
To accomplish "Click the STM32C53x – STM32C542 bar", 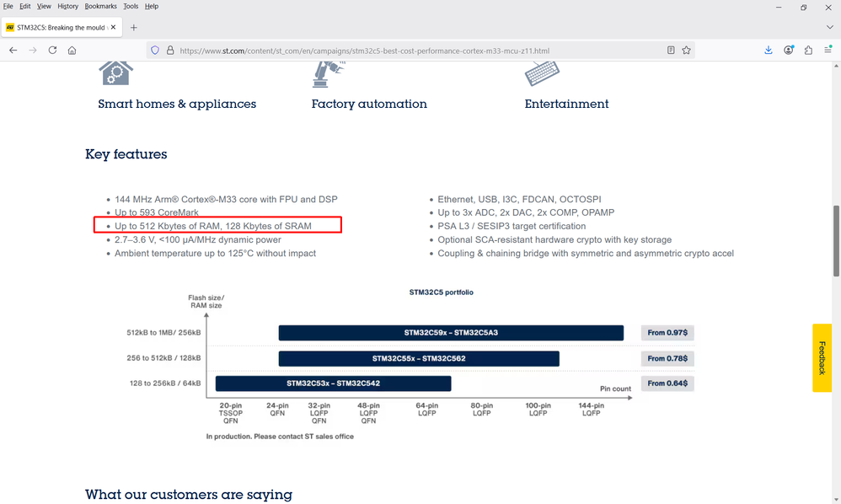I will 333,383.
